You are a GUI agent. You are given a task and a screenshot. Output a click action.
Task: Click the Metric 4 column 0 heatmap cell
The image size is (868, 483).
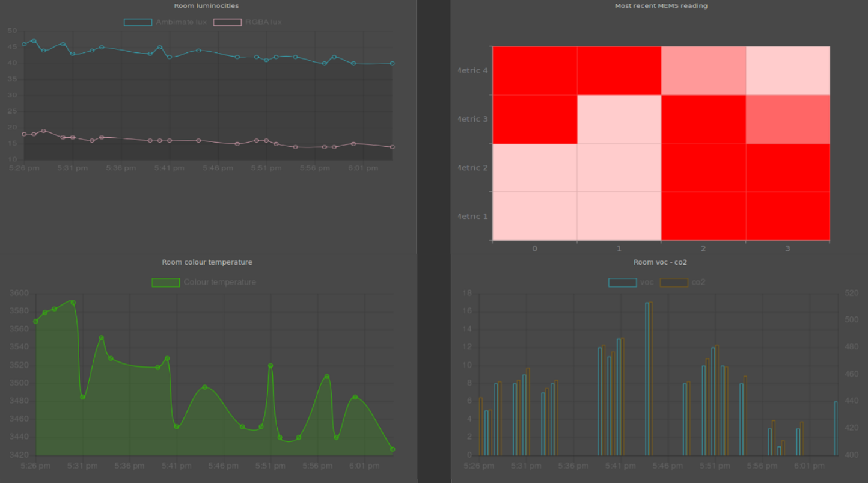coord(534,70)
